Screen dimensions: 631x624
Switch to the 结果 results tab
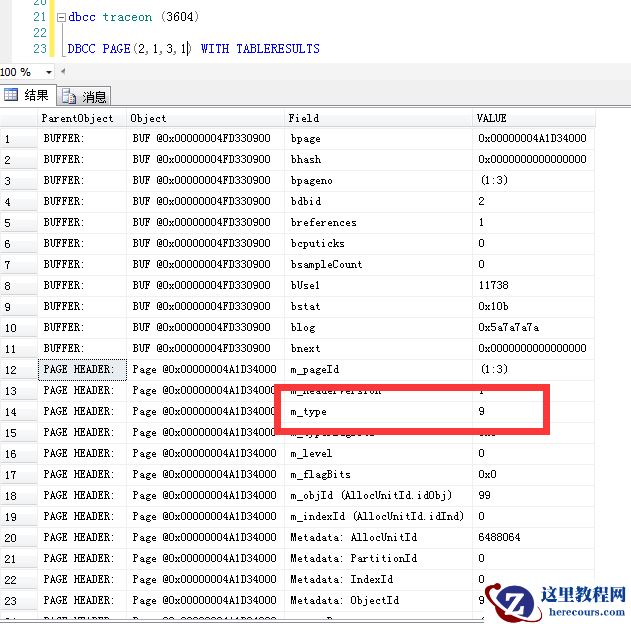(27, 95)
